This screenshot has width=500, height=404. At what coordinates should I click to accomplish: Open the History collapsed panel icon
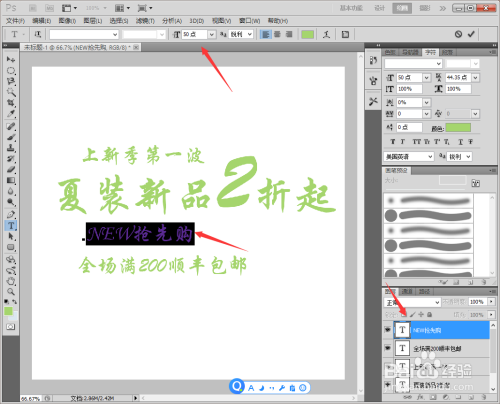(373, 60)
